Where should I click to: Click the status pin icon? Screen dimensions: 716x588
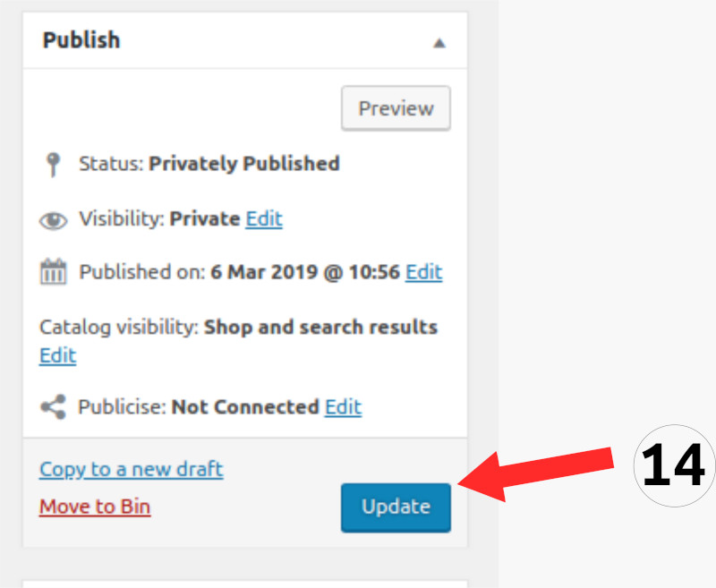[54, 165]
